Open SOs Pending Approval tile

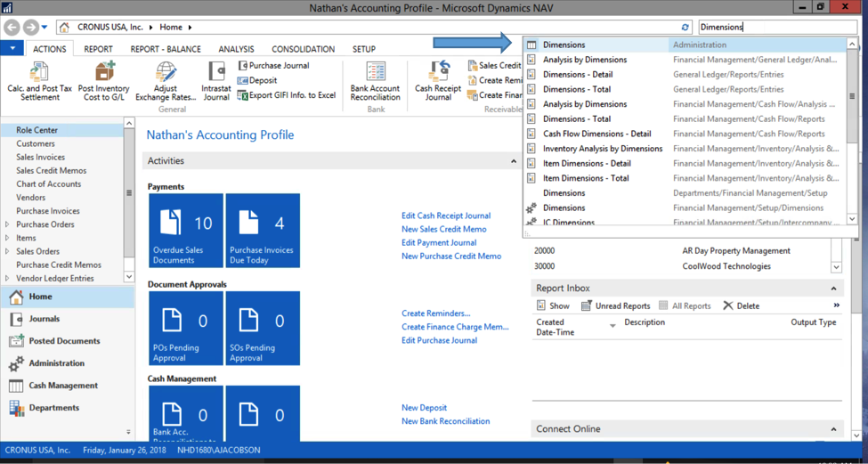[263, 329]
